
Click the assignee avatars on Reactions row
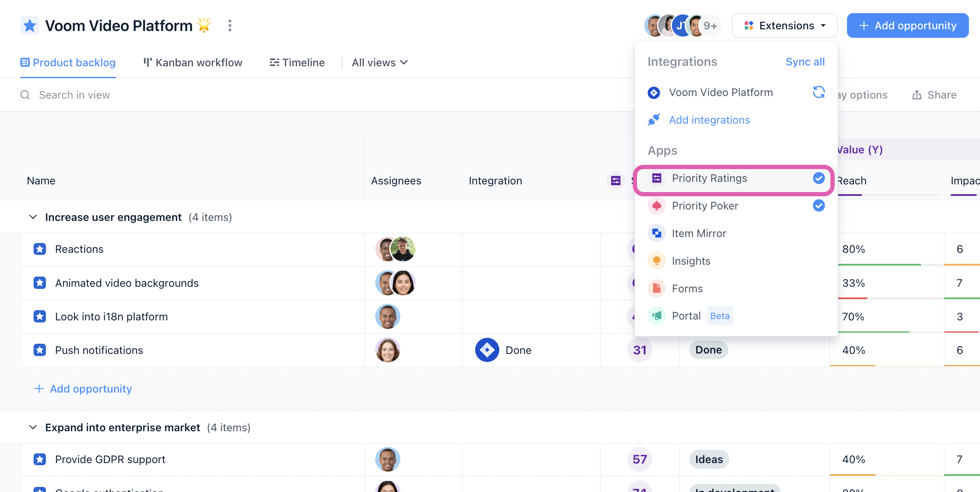point(395,249)
